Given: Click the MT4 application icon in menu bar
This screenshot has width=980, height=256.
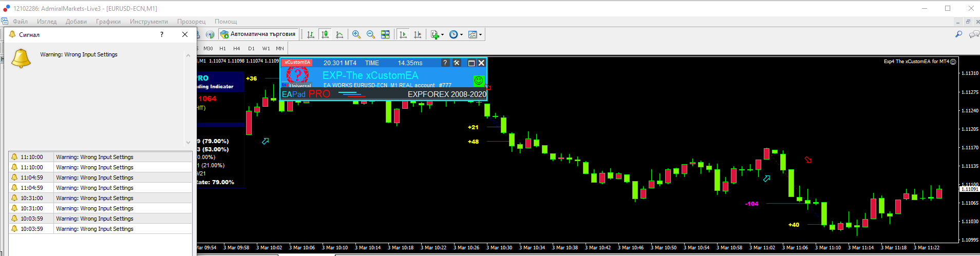Looking at the screenshot, I should tap(5, 22).
